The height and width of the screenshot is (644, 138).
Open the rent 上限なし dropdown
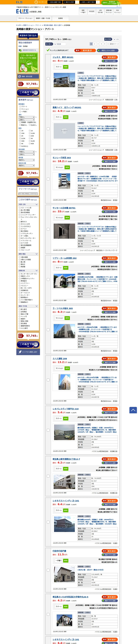pyautogui.click(x=27, y=120)
